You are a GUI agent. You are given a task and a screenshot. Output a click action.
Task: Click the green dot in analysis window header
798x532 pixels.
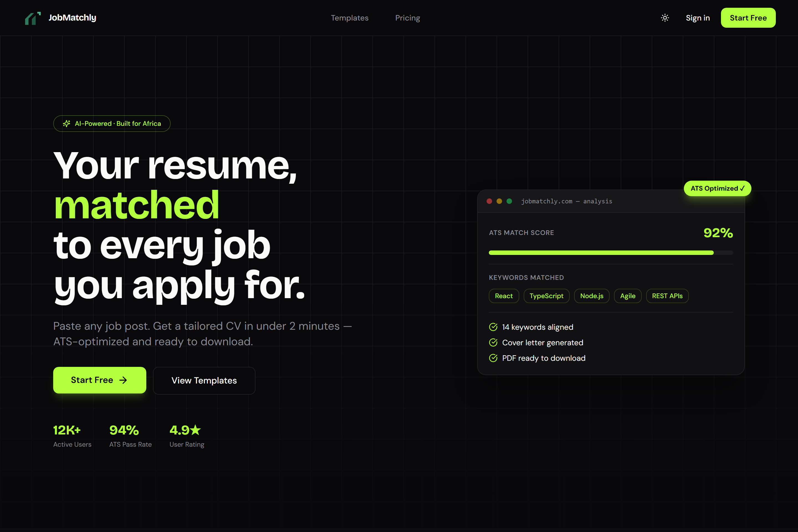[x=509, y=201]
